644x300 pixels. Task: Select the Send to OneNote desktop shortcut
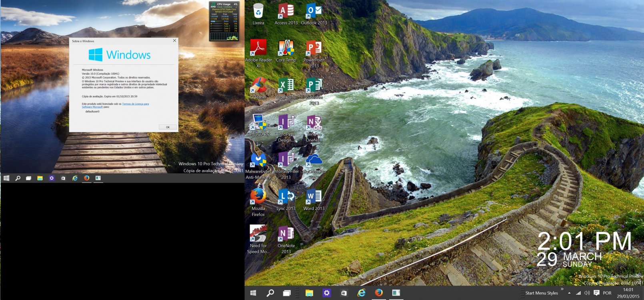(x=314, y=129)
